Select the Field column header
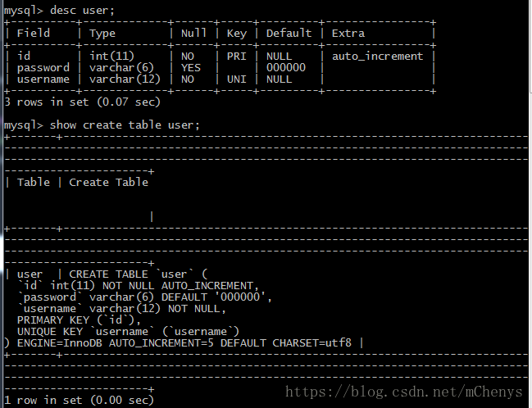 [34, 34]
